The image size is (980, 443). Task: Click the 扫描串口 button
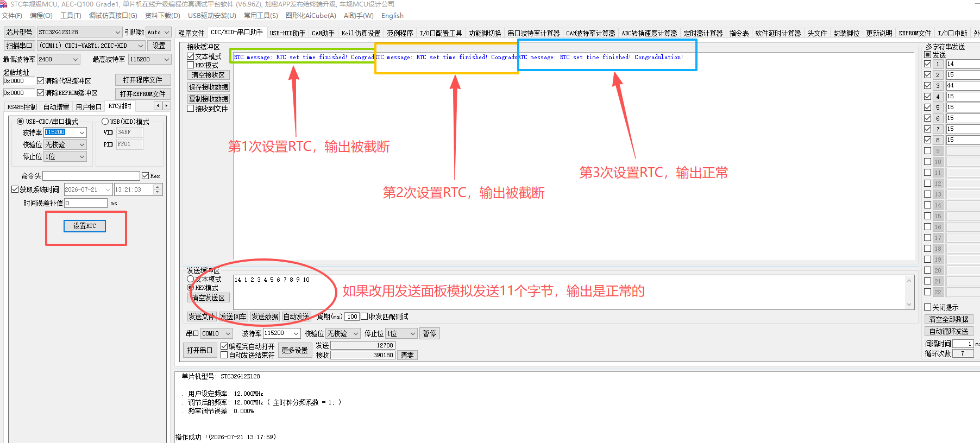pos(20,46)
